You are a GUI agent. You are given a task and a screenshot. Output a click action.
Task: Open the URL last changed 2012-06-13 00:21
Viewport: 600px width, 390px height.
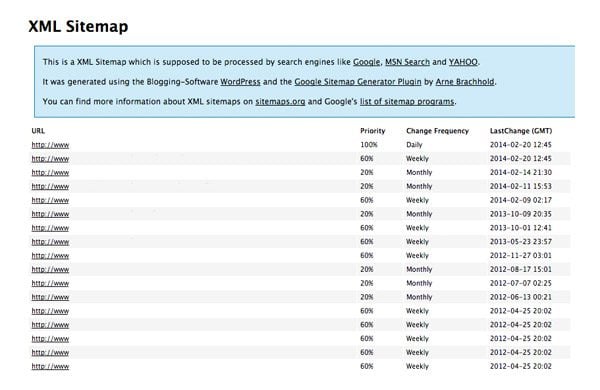(50, 297)
